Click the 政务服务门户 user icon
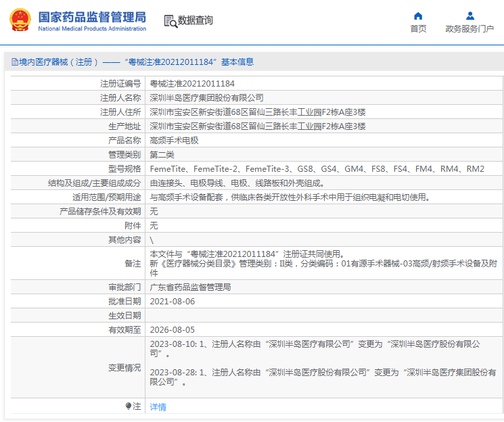The image size is (504, 422). tap(470, 16)
